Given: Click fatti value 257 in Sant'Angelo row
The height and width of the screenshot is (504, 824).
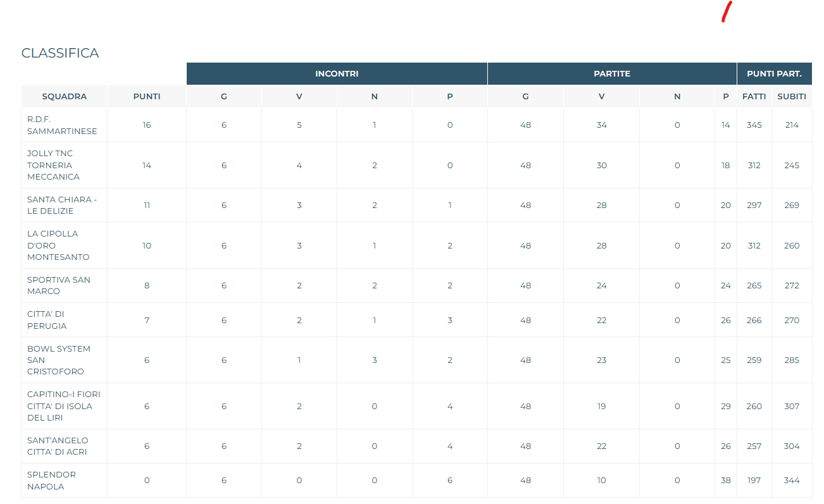Looking at the screenshot, I should pos(754,446).
